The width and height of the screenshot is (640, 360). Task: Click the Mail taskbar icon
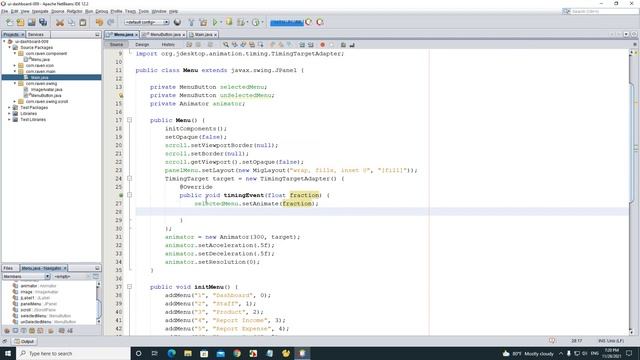pos(220,353)
